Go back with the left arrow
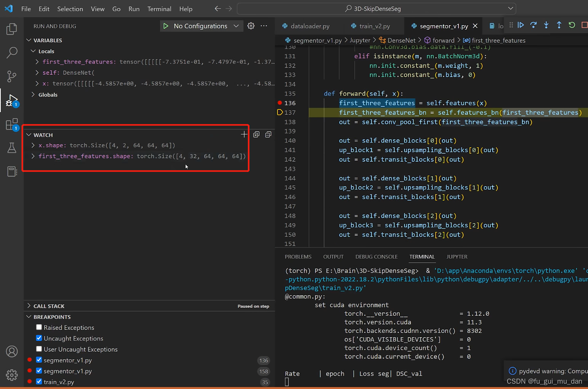The image size is (588, 389). pos(218,8)
